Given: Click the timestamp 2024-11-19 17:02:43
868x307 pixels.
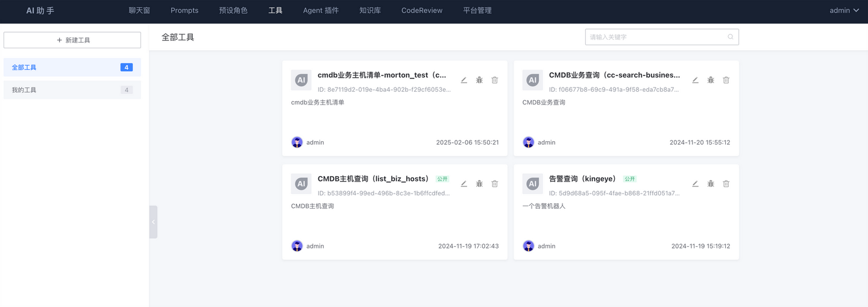Looking at the screenshot, I should [x=468, y=246].
